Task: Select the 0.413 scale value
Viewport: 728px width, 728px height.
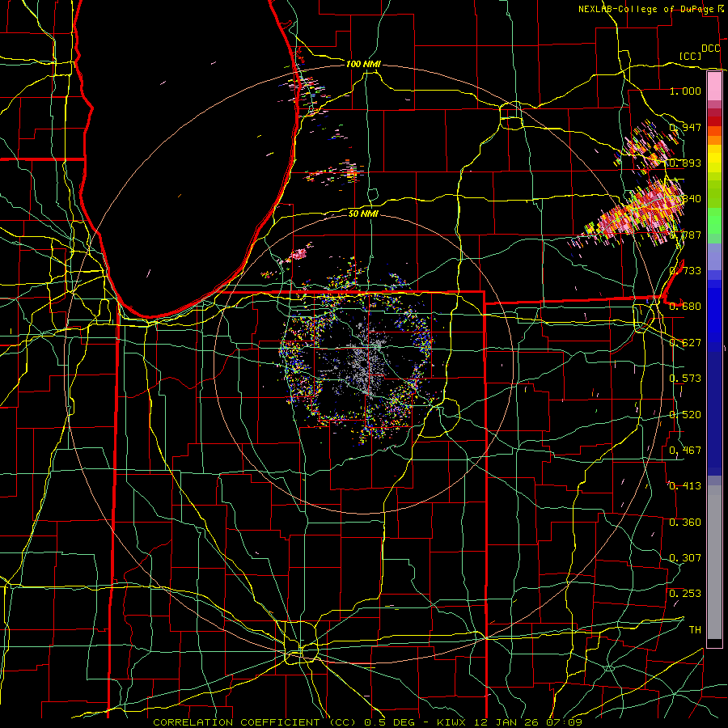Action: [x=685, y=486]
